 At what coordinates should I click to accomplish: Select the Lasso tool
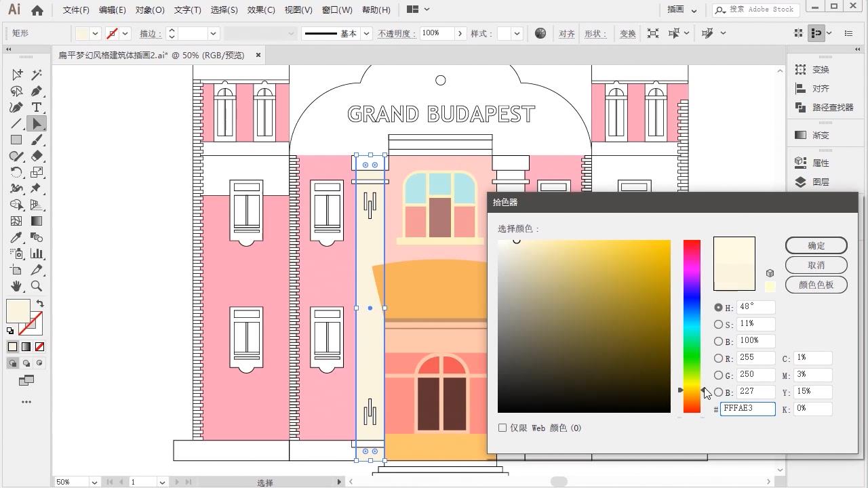pyautogui.click(x=16, y=91)
